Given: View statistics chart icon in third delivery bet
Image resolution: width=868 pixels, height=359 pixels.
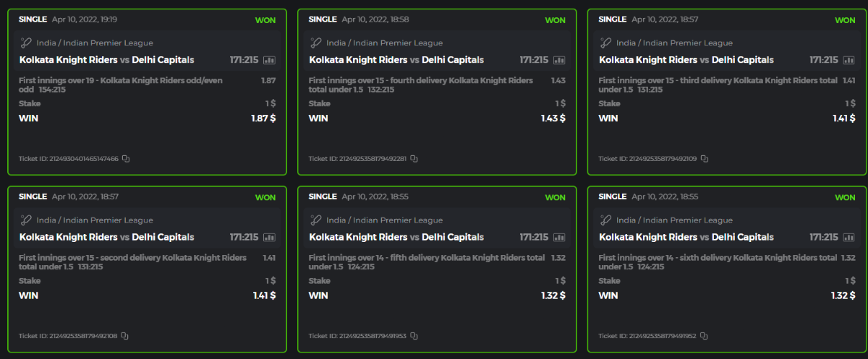Looking at the screenshot, I should pos(849,60).
